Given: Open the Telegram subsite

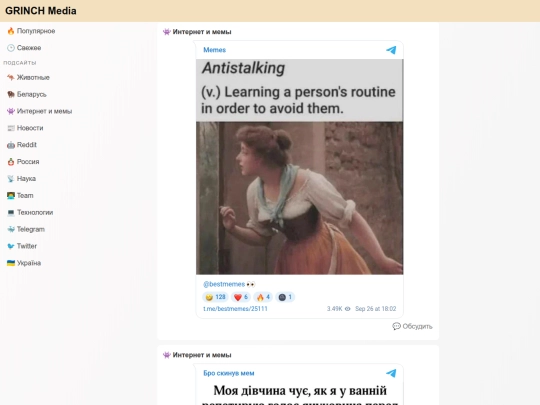Looking at the screenshot, I should point(31,229).
